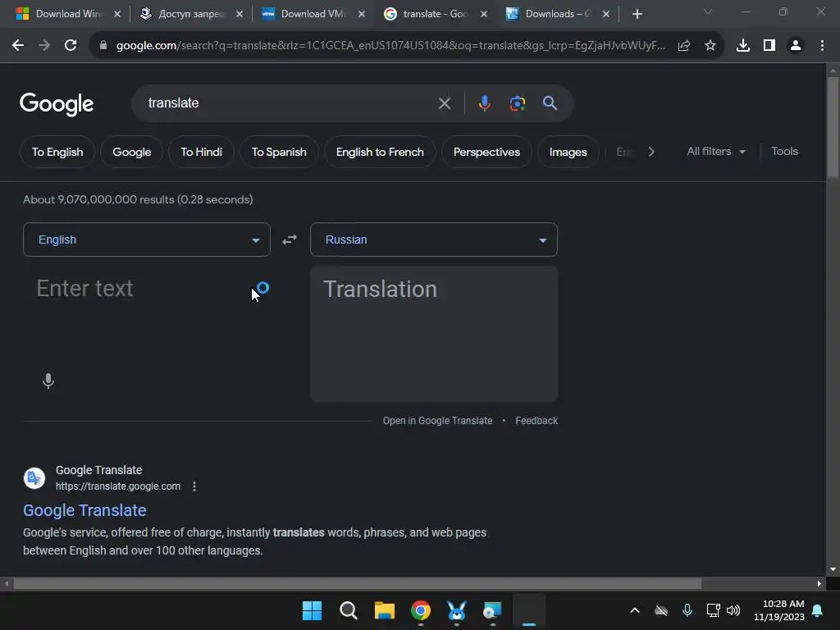Image resolution: width=840 pixels, height=630 pixels.
Task: Focus the browser address bar URL
Action: coord(390,46)
